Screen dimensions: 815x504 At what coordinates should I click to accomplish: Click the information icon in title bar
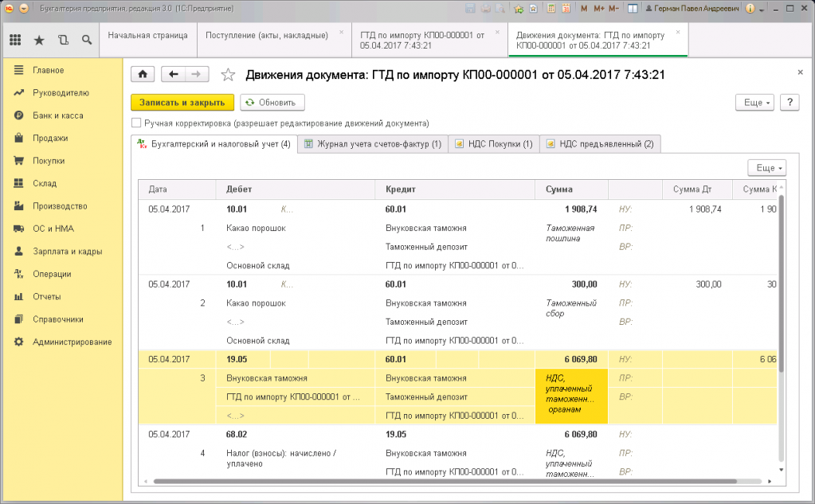[x=750, y=8]
